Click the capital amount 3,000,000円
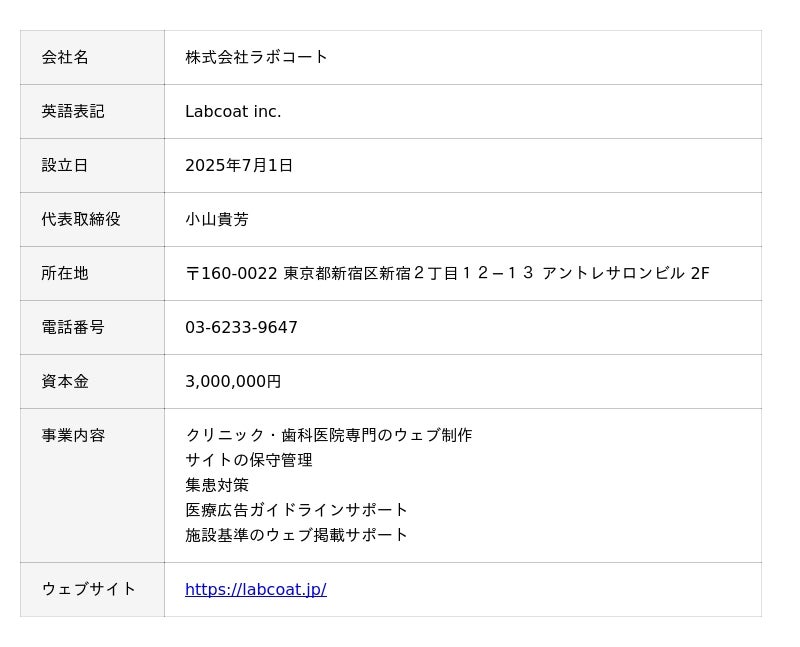 pos(233,382)
